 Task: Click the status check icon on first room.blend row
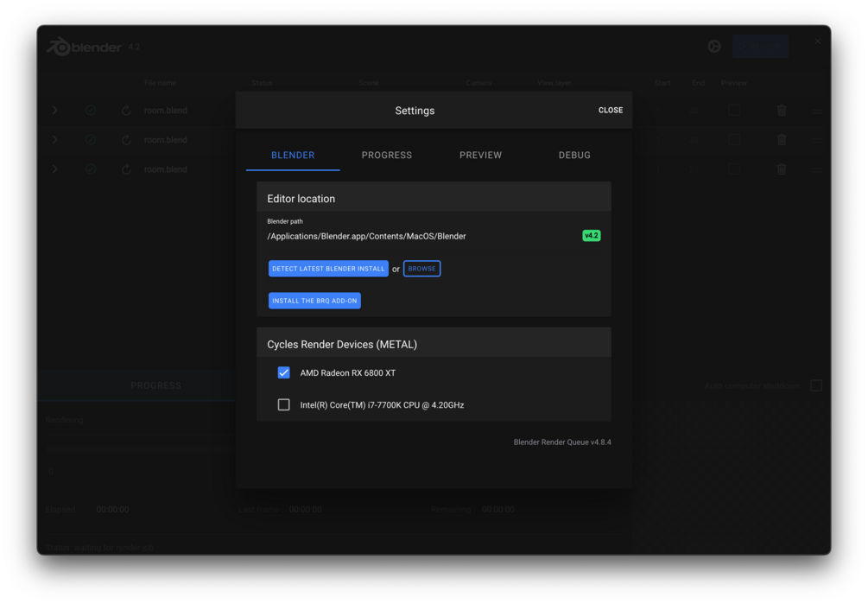point(91,110)
